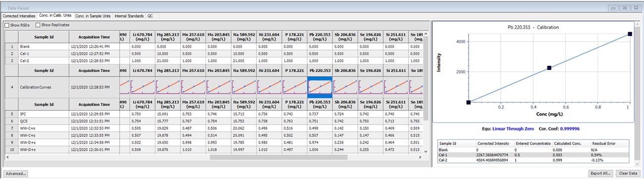The width and height of the screenshot is (644, 181).
Task: Click the Na value 15.753 in the QCS row
Action: [x=239, y=121]
